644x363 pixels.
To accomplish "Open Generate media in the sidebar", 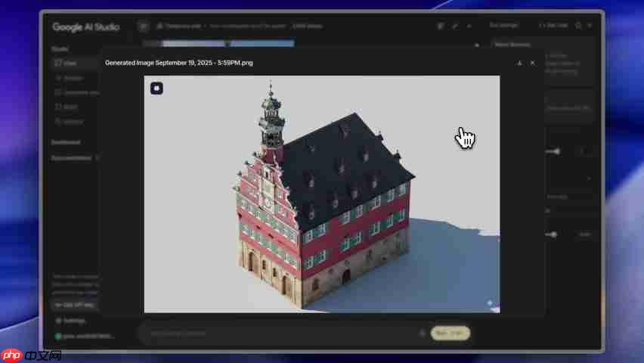I will pyautogui.click(x=78, y=92).
